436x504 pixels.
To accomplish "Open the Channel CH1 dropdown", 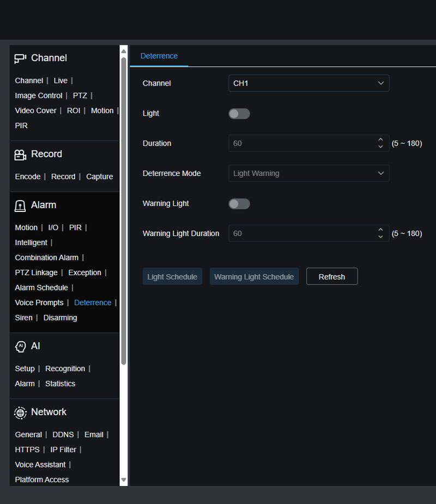I will click(308, 83).
